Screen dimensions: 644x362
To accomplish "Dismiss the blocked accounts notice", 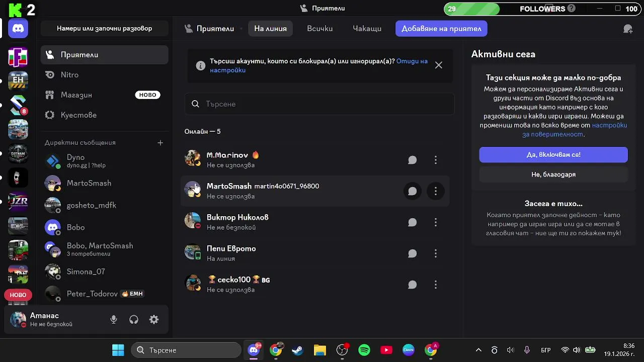I will click(439, 65).
